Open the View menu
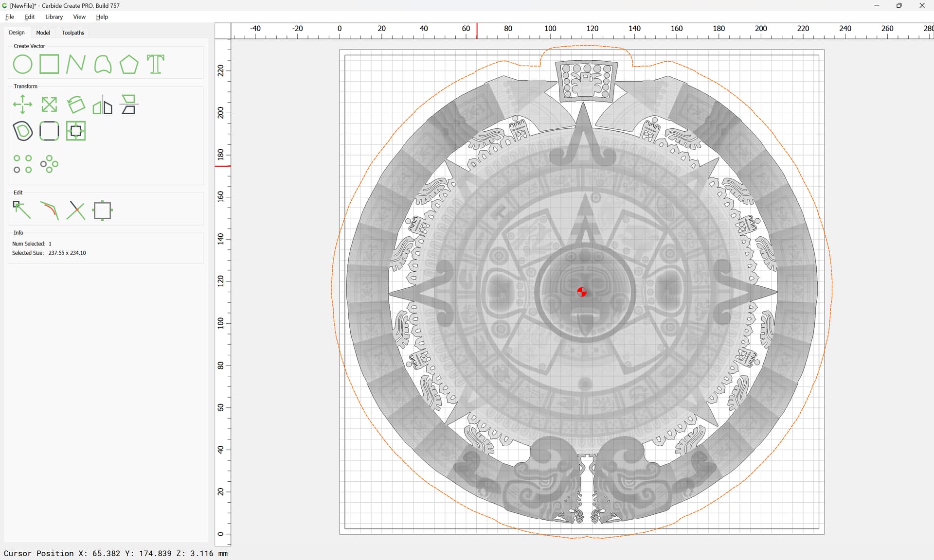The width and height of the screenshot is (934, 560). (x=79, y=17)
